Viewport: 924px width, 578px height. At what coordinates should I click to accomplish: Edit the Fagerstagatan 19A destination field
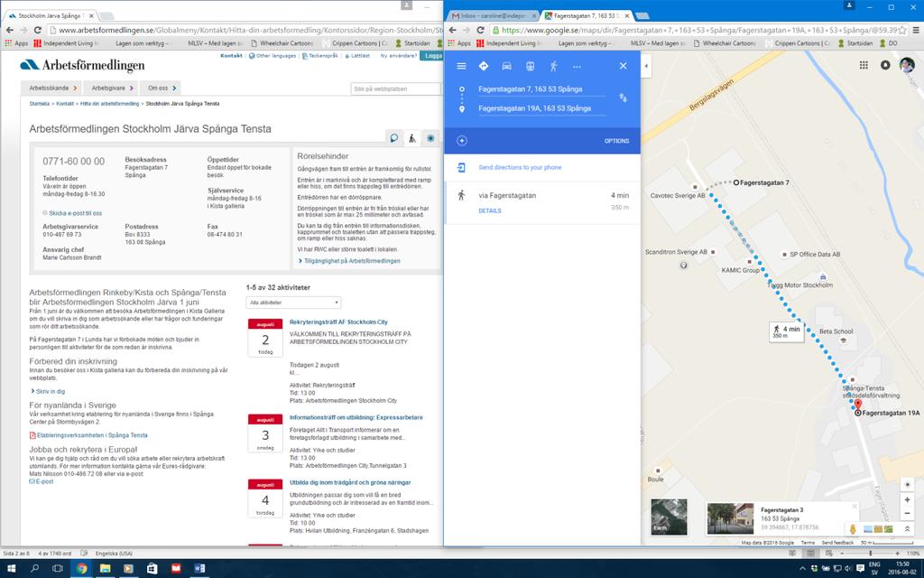pyautogui.click(x=541, y=108)
